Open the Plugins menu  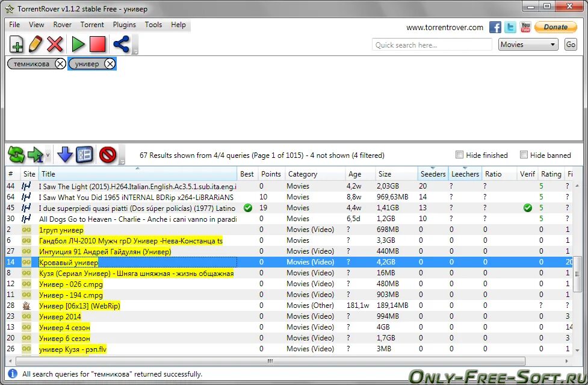(124, 25)
